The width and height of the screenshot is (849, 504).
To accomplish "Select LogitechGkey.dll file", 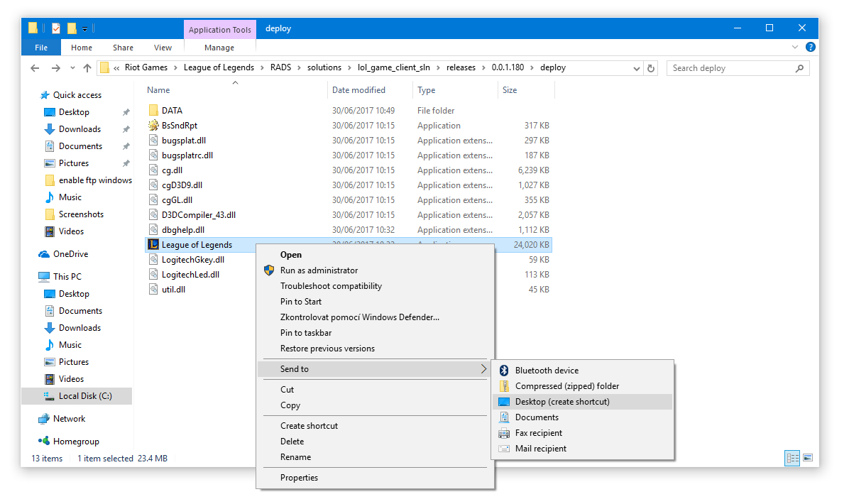I will tap(193, 260).
